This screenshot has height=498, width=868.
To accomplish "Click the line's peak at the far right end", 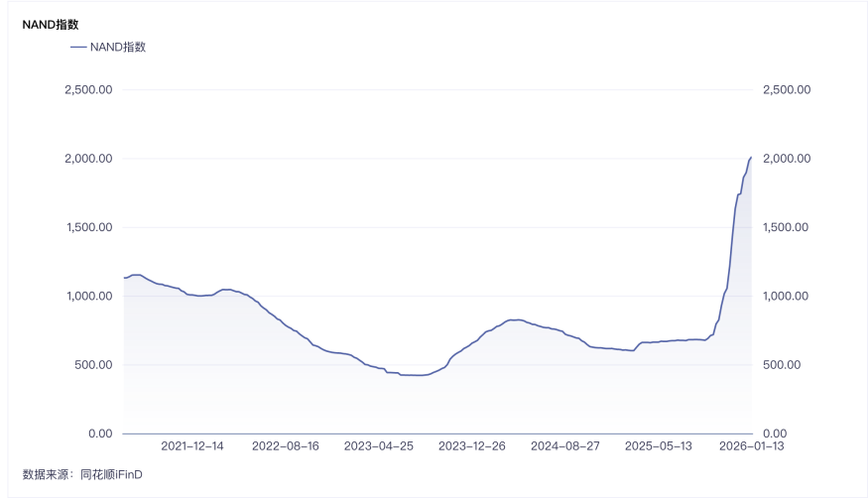I will click(x=751, y=158).
